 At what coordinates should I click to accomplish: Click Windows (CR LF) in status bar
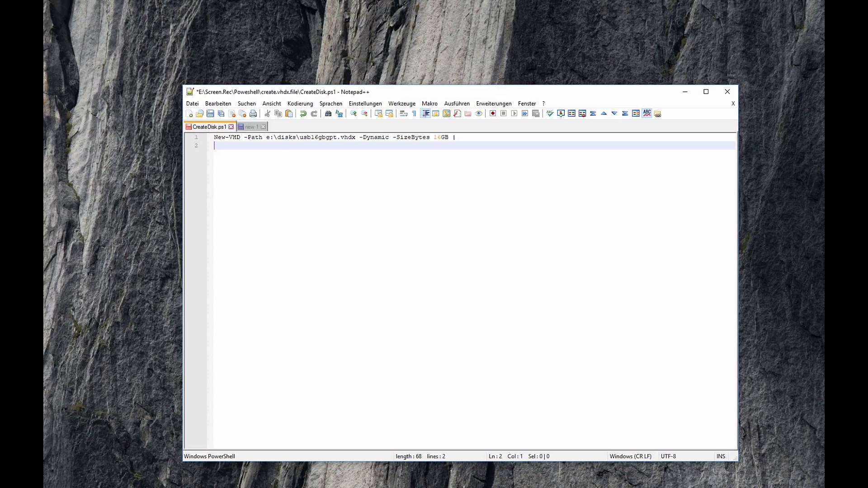pos(630,456)
